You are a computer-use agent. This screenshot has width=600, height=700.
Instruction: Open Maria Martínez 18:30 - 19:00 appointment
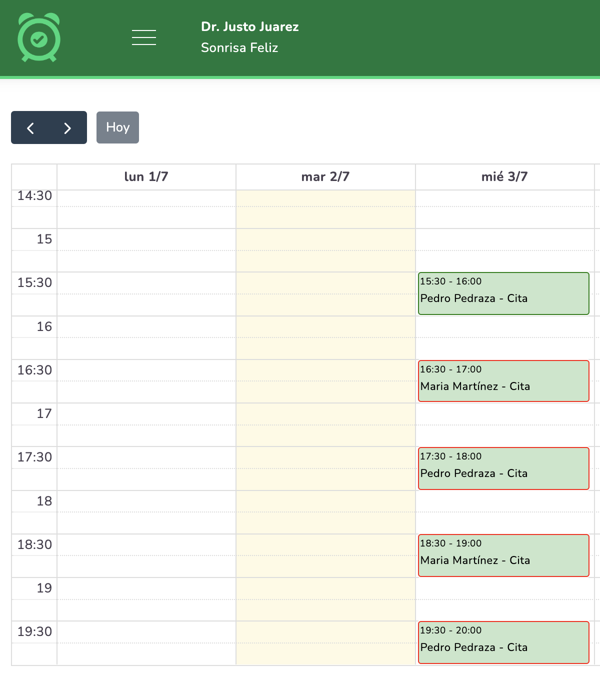503,555
